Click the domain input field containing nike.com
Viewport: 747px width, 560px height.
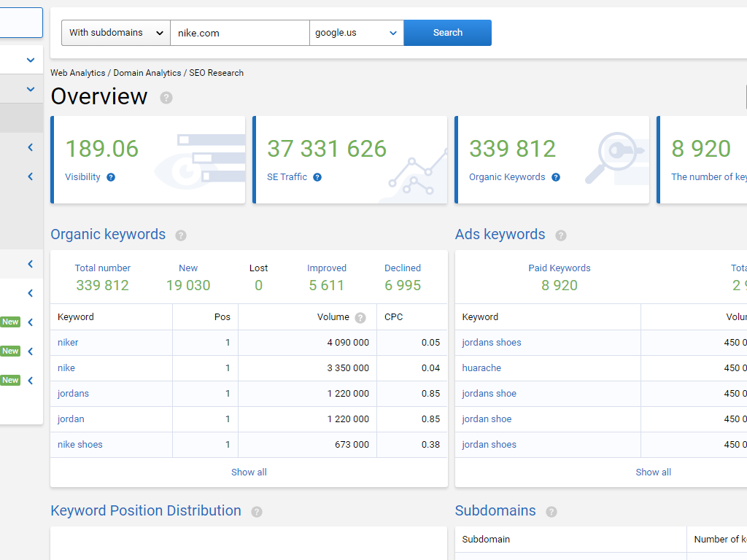tap(239, 33)
